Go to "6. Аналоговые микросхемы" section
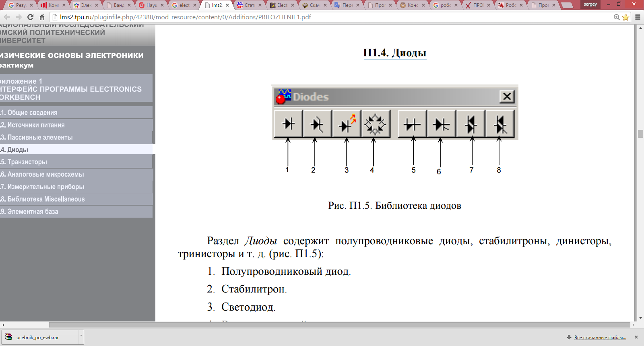This screenshot has width=644, height=346. 76,175
